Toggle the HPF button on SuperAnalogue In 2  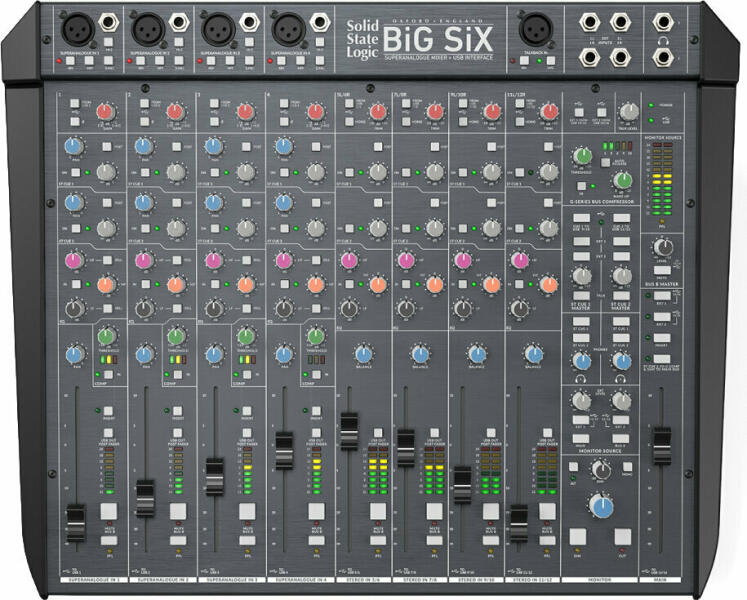click(160, 61)
